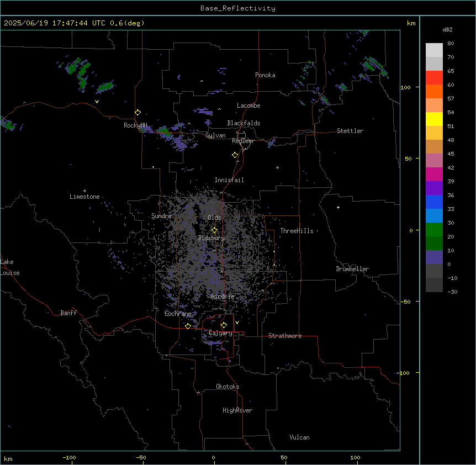Click the Banff label
Screen dimensions: 476x465
[68, 313]
